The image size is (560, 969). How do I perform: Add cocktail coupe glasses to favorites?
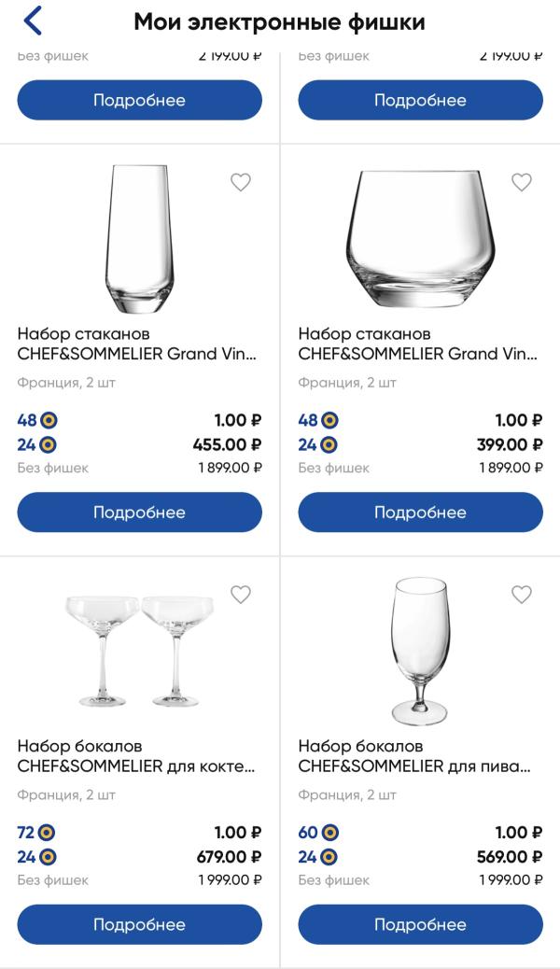(x=241, y=595)
